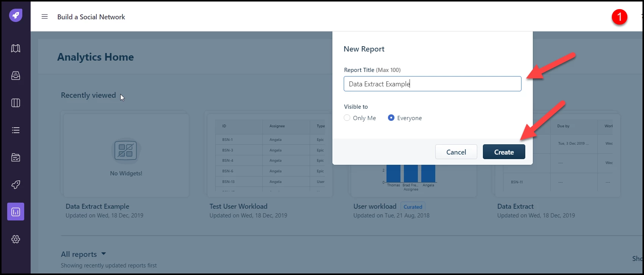
Task: Open the list view icon in sidebar
Action: click(16, 130)
